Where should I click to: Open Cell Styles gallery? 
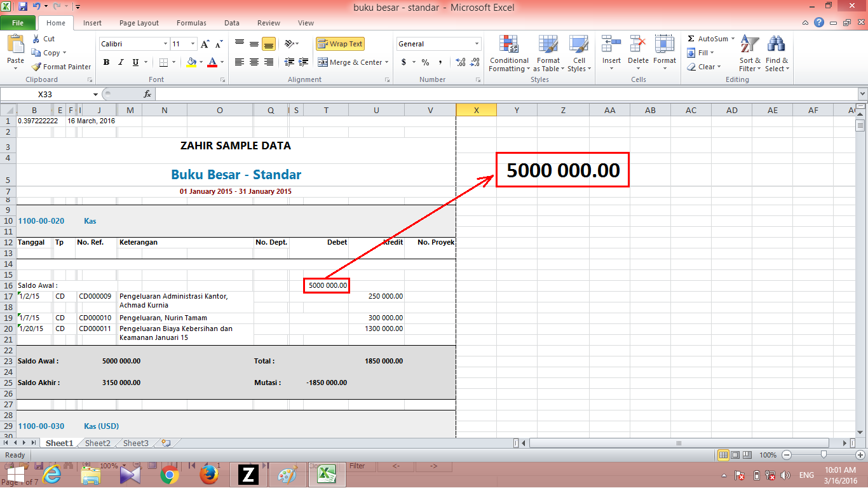[x=579, y=54]
